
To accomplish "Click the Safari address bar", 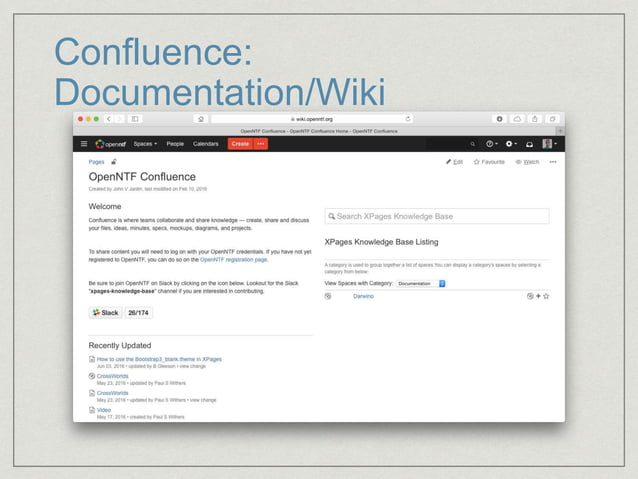I will 312,119.
